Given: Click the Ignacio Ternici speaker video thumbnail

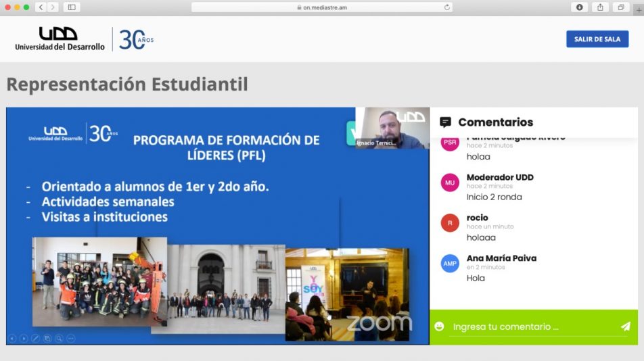Looking at the screenshot, I should (392, 128).
